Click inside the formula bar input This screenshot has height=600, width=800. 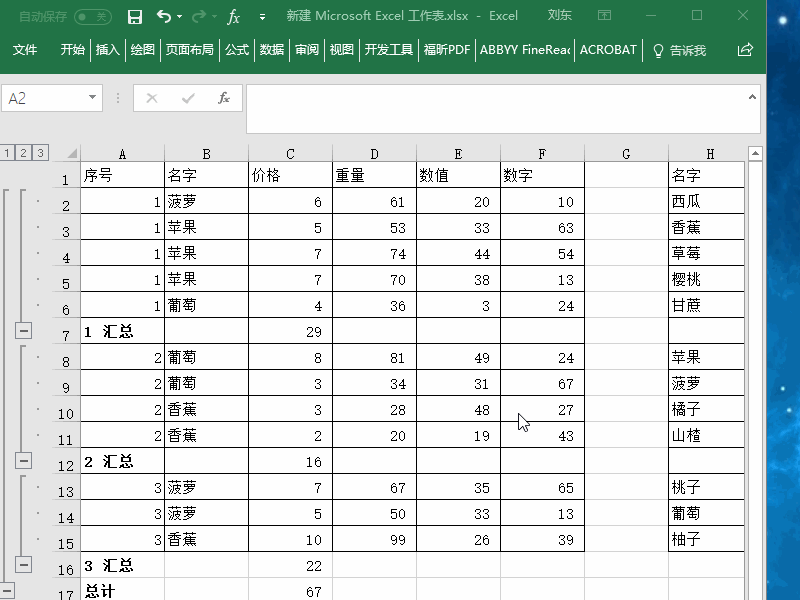495,109
